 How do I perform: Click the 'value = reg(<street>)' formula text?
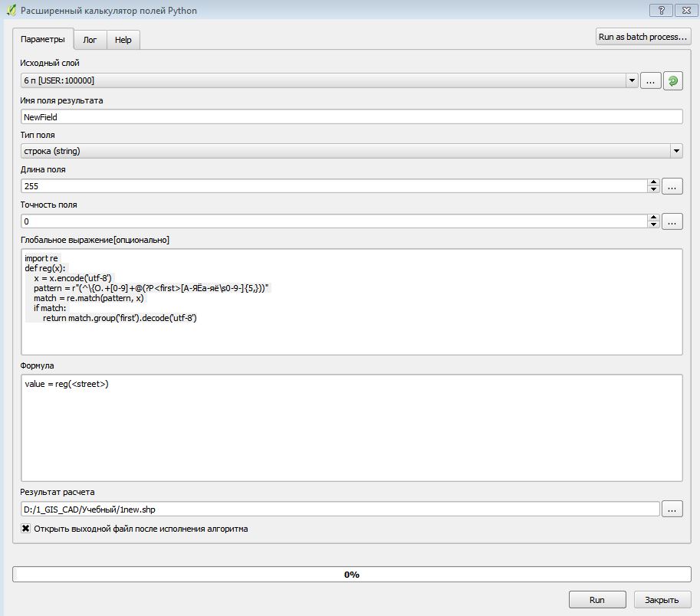67,384
